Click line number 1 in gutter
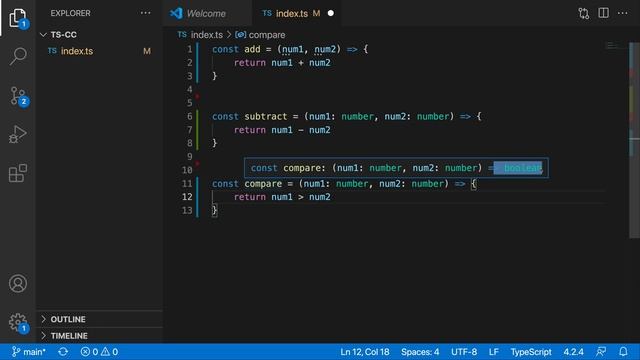The height and width of the screenshot is (360, 640). [x=189, y=49]
